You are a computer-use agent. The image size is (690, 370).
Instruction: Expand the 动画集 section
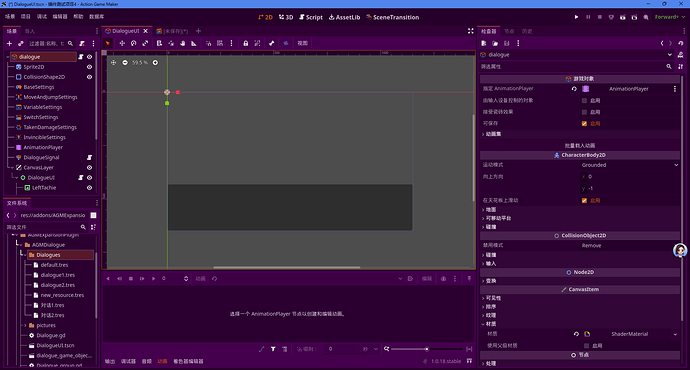pos(492,134)
